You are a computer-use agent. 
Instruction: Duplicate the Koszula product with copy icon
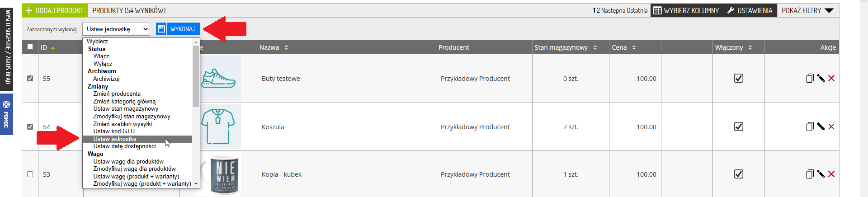810,127
